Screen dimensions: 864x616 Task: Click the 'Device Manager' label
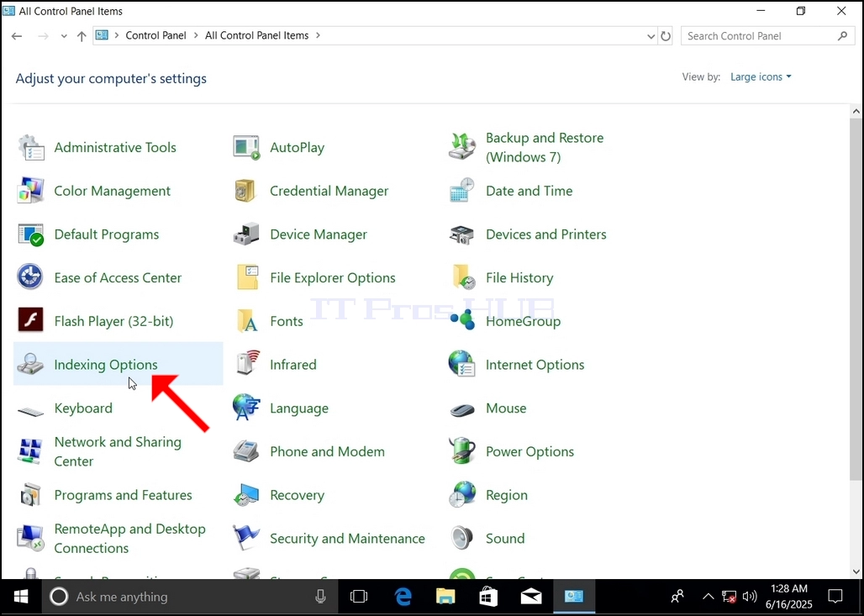click(319, 234)
